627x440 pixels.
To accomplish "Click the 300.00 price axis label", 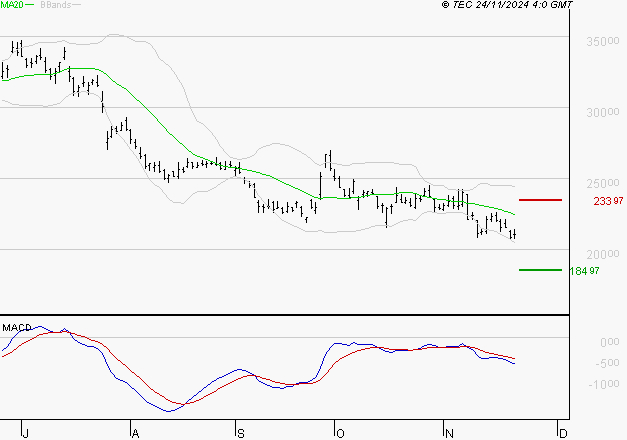I will (603, 112).
